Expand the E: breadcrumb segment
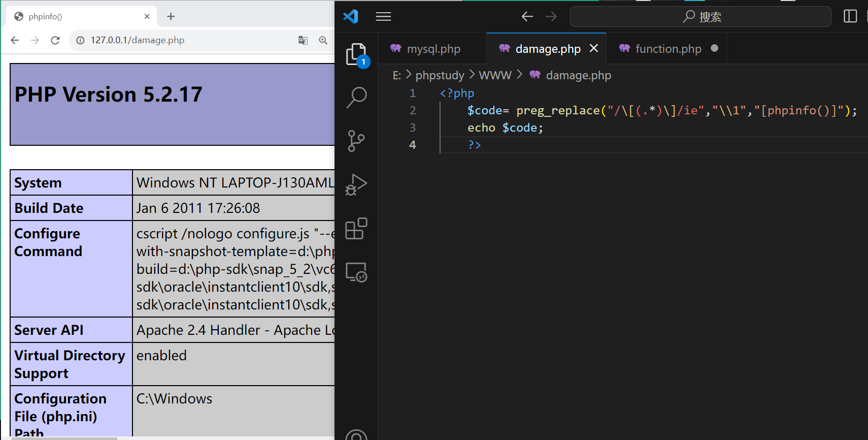Screen dimensions: 868x440 tap(397, 75)
